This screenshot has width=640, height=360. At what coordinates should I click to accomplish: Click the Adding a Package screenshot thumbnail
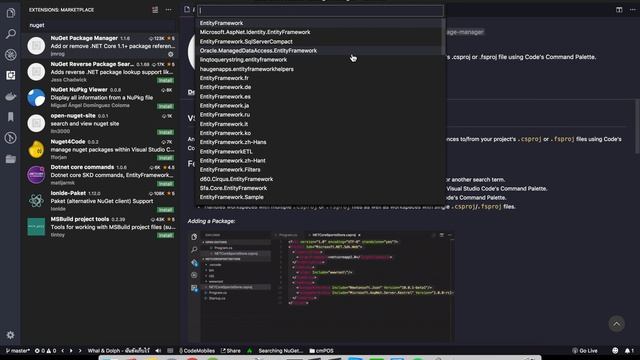(x=321, y=286)
